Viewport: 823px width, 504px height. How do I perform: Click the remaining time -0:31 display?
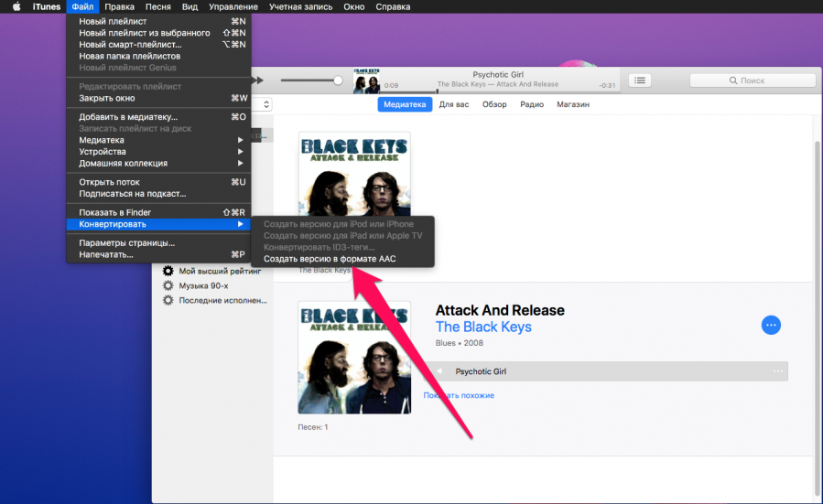(607, 85)
